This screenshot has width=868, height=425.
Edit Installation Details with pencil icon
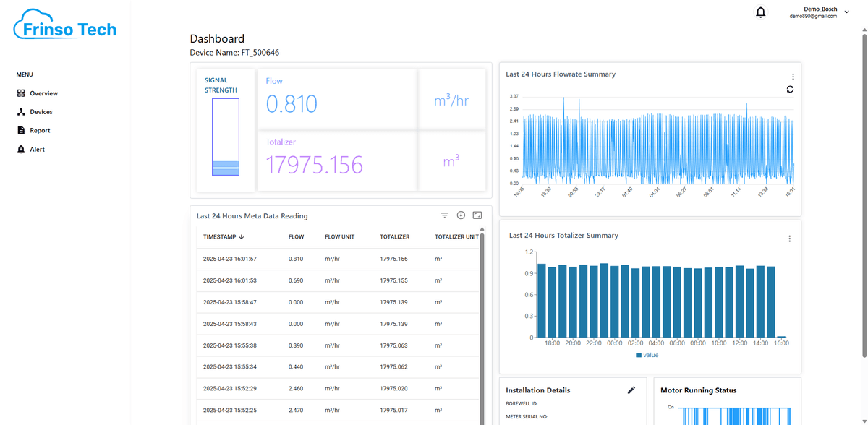point(631,390)
